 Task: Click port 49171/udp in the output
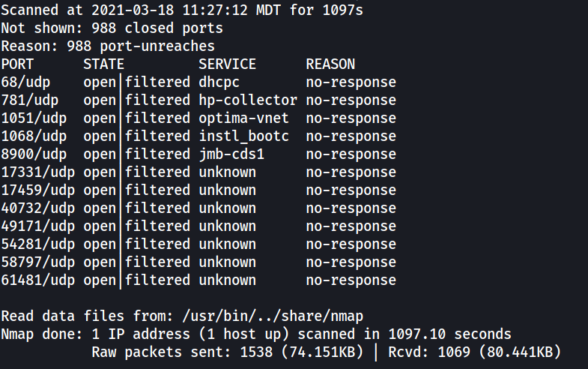click(x=38, y=226)
